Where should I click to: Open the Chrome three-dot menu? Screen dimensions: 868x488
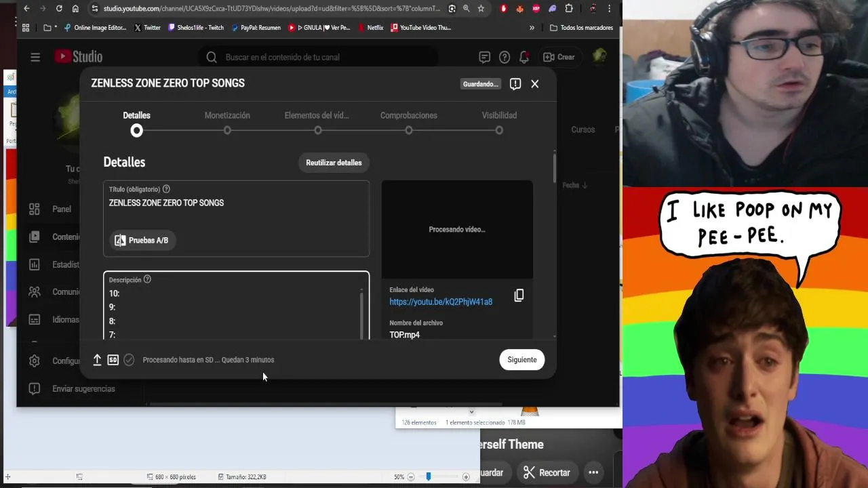point(610,9)
